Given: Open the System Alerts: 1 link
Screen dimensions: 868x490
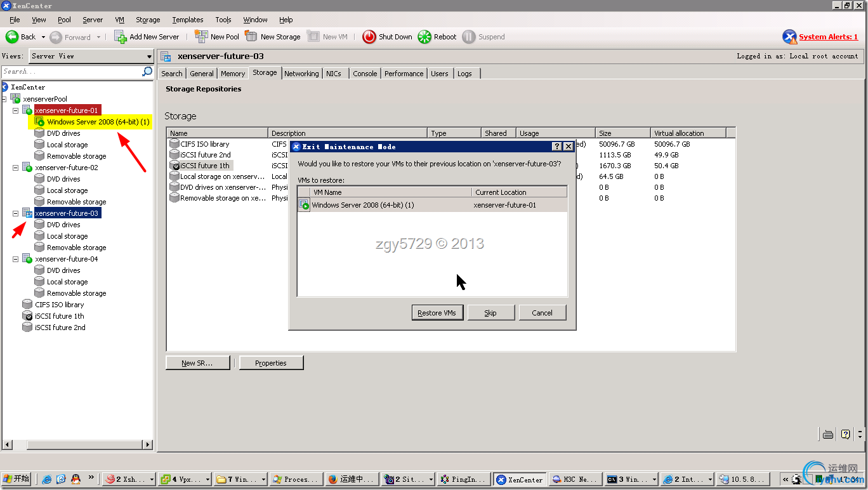Looking at the screenshot, I should (828, 37).
